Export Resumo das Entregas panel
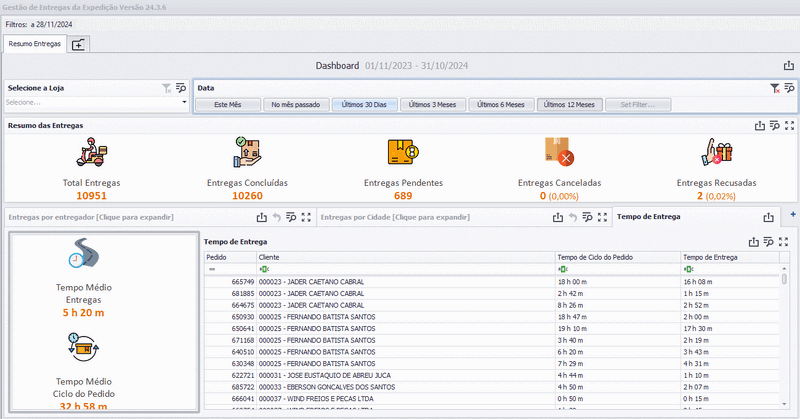This screenshot has height=419, width=800. (x=760, y=126)
